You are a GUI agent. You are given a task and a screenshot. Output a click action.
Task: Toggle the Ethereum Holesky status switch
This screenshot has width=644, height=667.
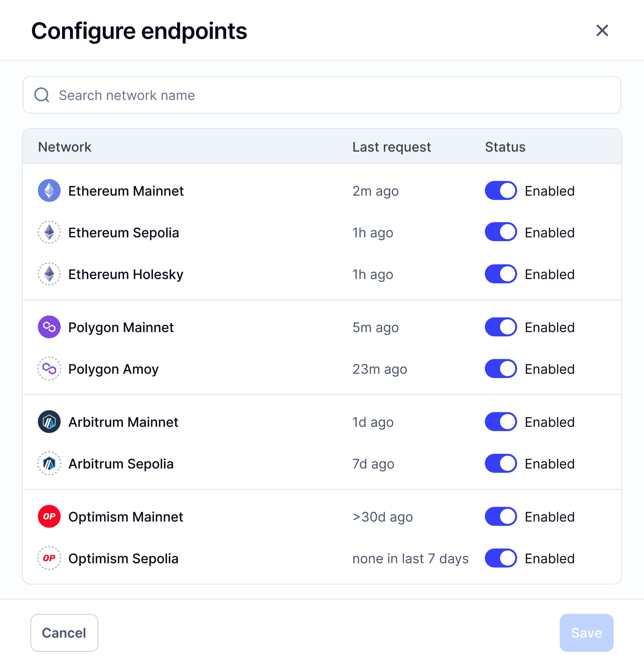coord(500,274)
